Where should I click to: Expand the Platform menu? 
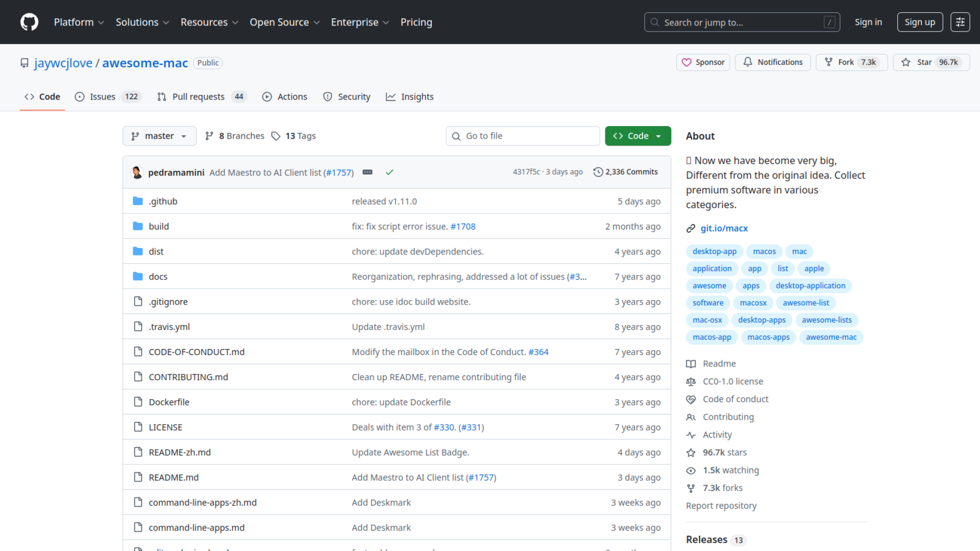point(79,22)
